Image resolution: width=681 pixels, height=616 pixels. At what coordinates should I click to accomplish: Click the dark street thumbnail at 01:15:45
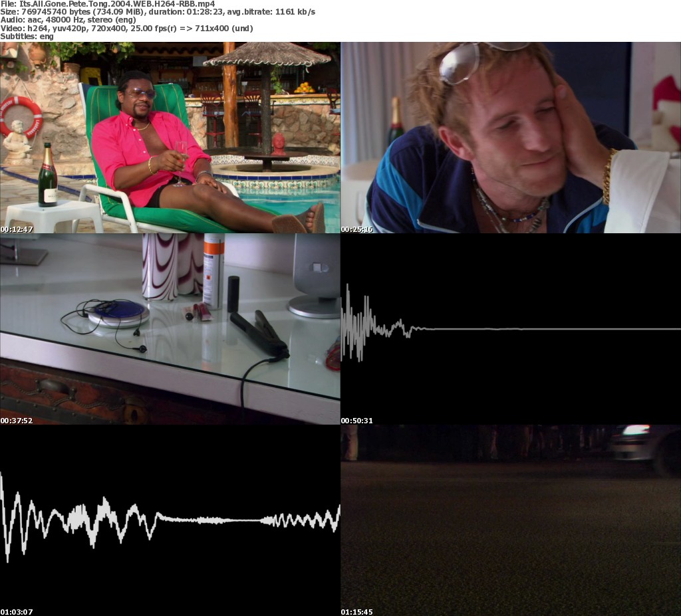click(511, 520)
